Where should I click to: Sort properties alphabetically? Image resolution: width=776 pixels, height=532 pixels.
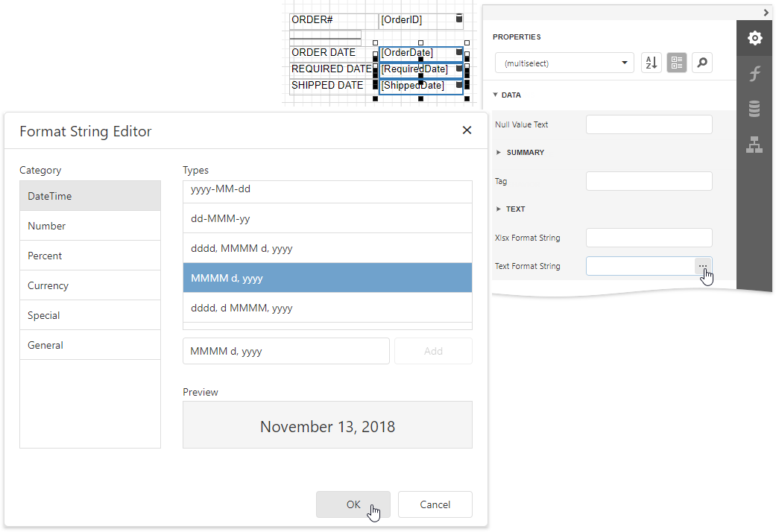point(652,63)
